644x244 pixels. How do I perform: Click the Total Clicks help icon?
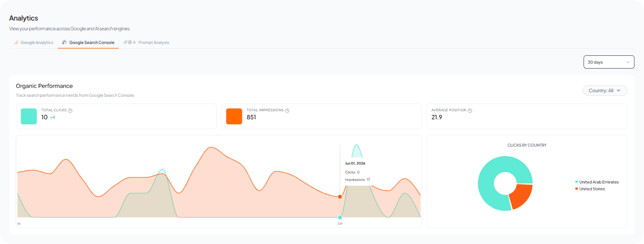click(x=70, y=111)
